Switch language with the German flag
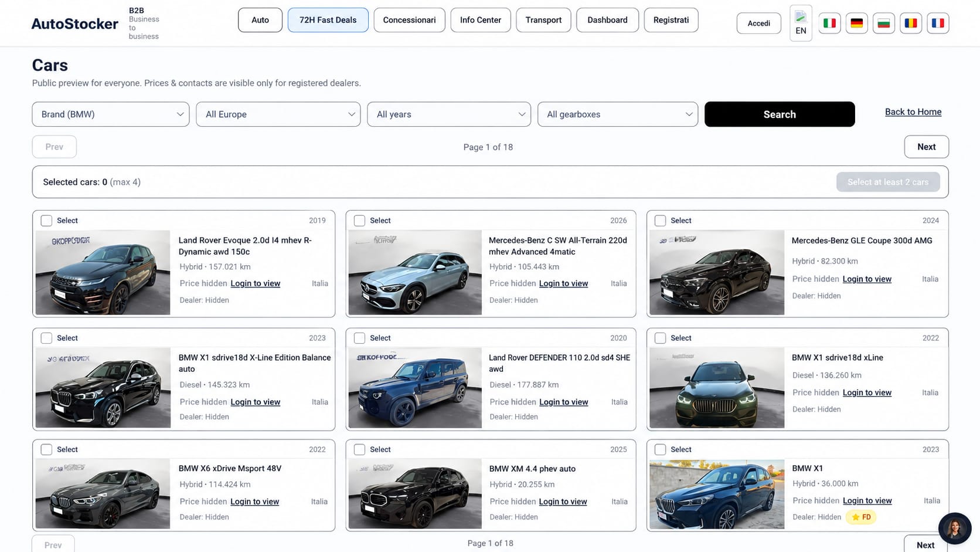The height and width of the screenshot is (552, 980). click(x=856, y=23)
